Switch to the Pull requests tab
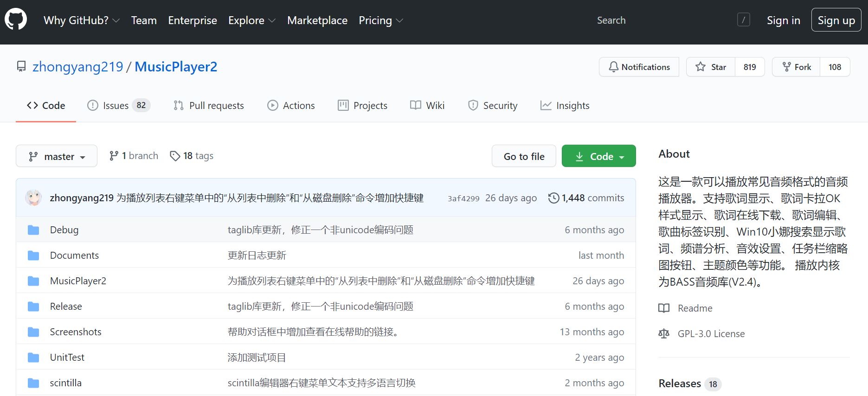The height and width of the screenshot is (396, 868). [209, 106]
